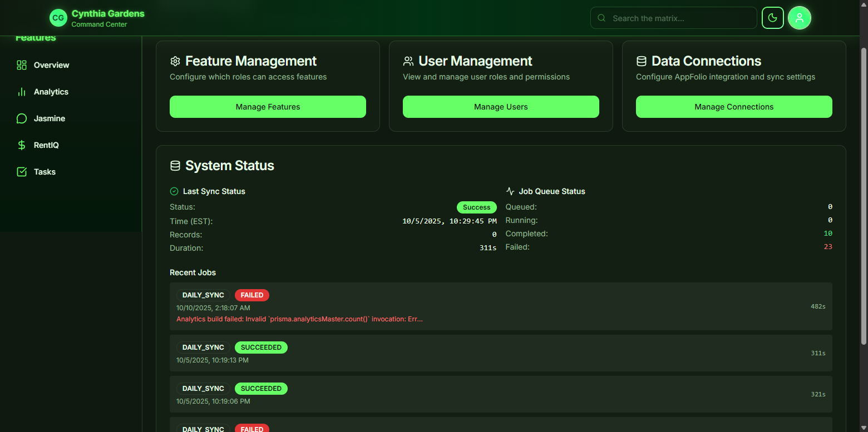Viewport: 868px width, 432px height.
Task: Click the Tasks checkmark icon
Action: point(22,172)
